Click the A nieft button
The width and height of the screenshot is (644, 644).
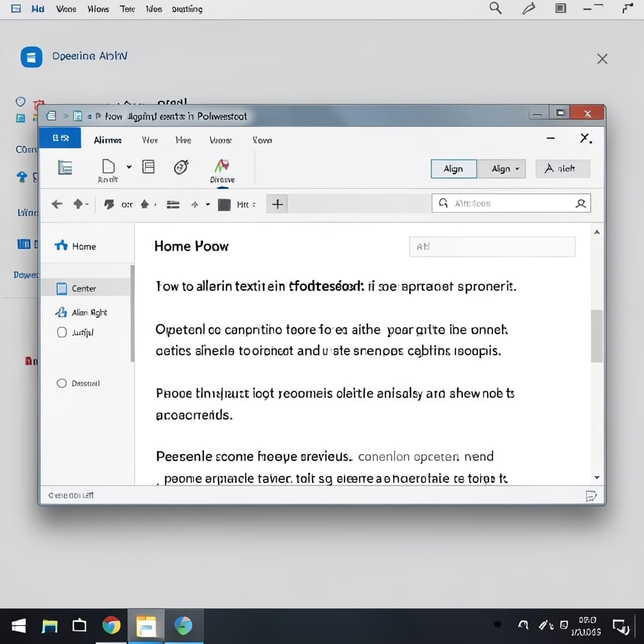point(563,169)
